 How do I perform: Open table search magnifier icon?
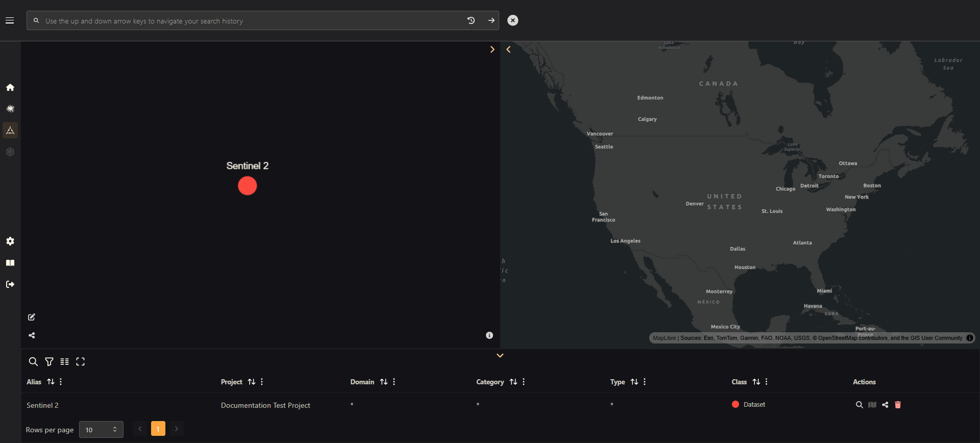(x=33, y=361)
